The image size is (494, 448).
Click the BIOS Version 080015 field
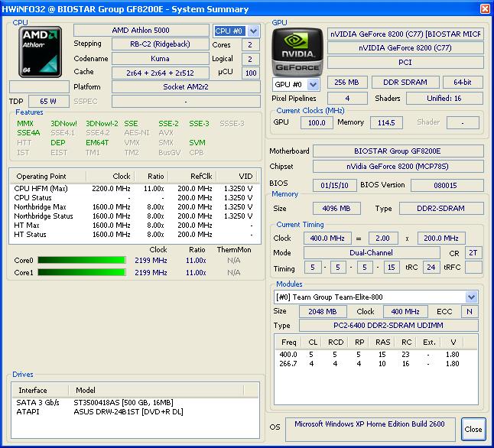(x=447, y=185)
